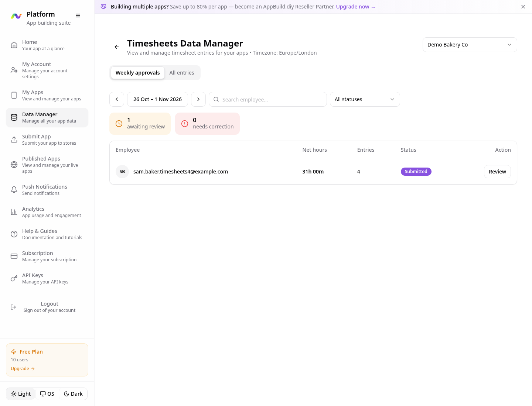Screen dimensions: 532x406
Task: Dismiss the reseller partner banner
Action: (523, 7)
